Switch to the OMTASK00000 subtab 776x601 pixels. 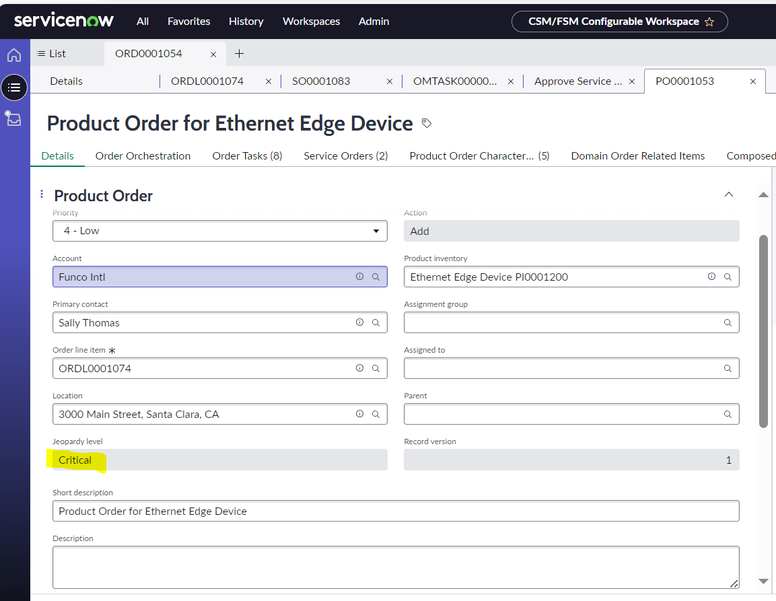455,81
